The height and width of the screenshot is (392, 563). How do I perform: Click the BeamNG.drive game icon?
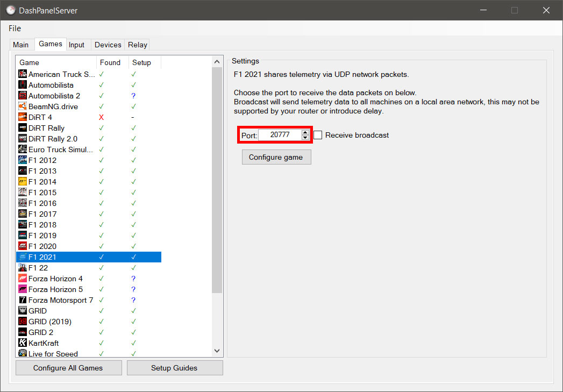pyautogui.click(x=23, y=106)
